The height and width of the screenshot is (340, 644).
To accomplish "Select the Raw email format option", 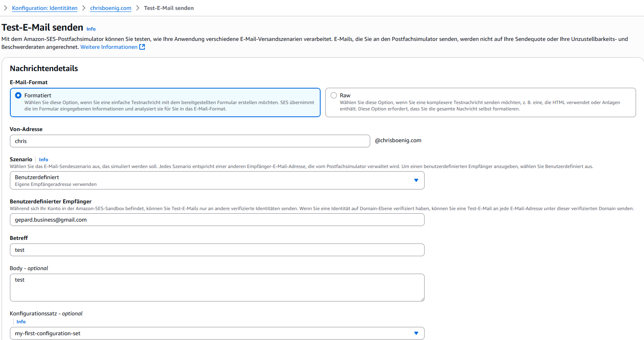I will [334, 95].
